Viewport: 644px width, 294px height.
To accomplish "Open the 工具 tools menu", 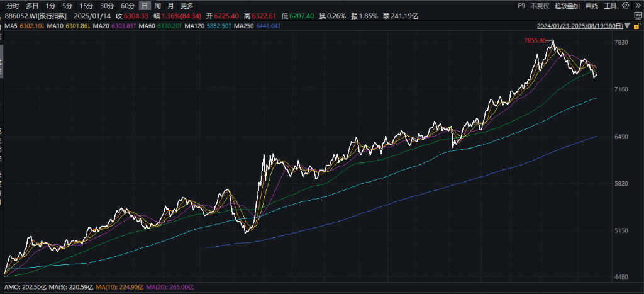I will (x=610, y=6).
